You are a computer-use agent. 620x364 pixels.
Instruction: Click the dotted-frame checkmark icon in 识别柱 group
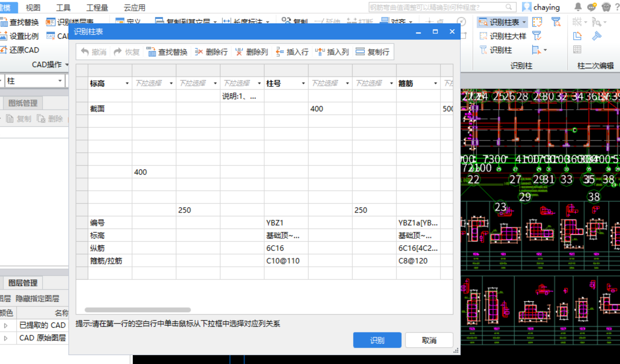click(x=537, y=22)
